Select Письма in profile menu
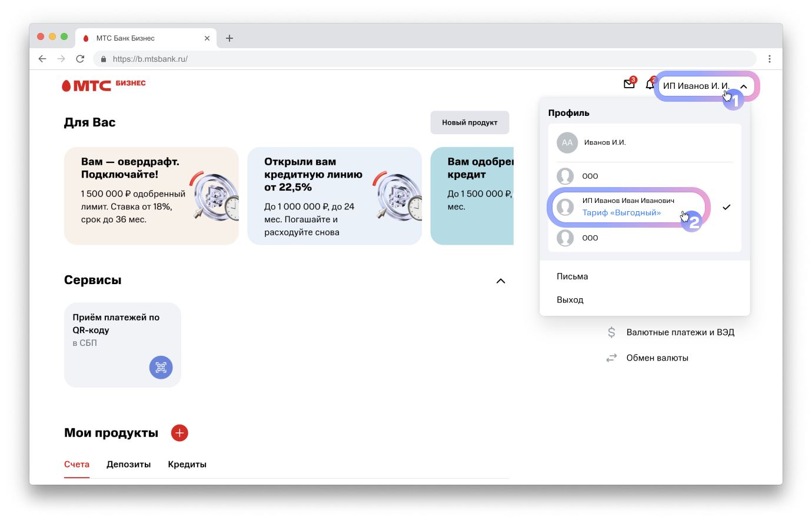The image size is (812, 520). 572,276
